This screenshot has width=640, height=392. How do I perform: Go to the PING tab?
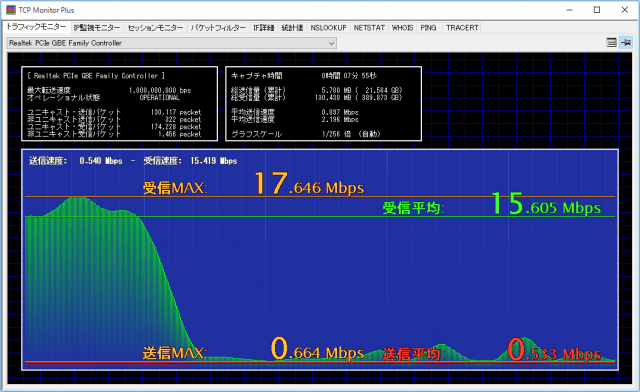point(429,28)
